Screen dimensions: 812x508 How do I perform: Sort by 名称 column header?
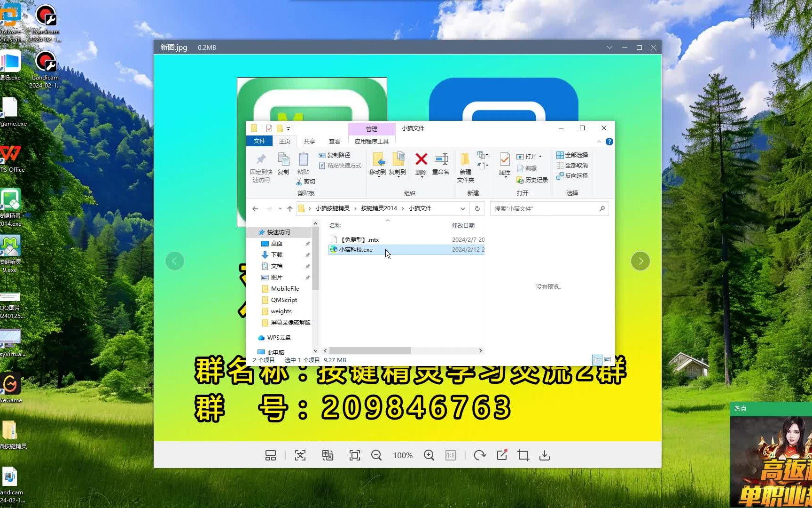335,226
